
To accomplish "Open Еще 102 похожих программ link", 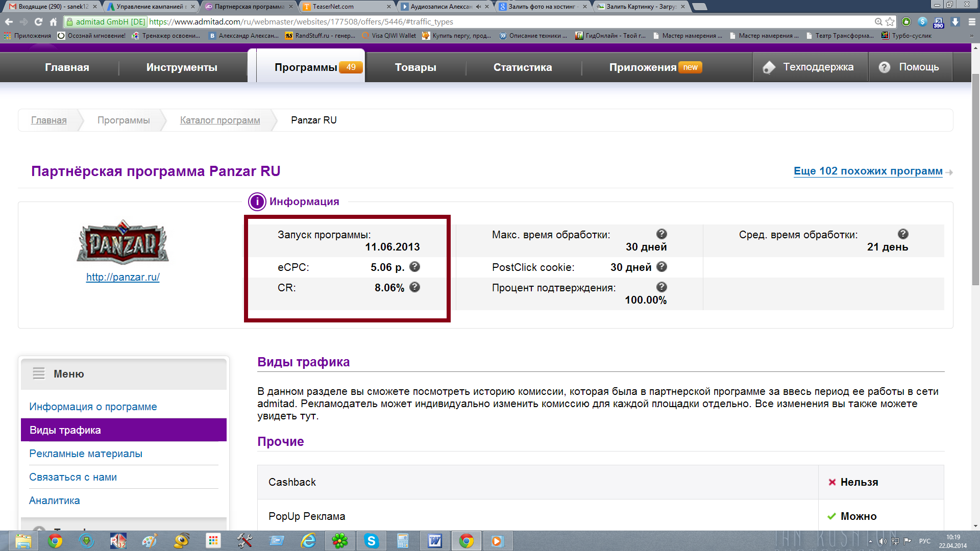I will [868, 171].
